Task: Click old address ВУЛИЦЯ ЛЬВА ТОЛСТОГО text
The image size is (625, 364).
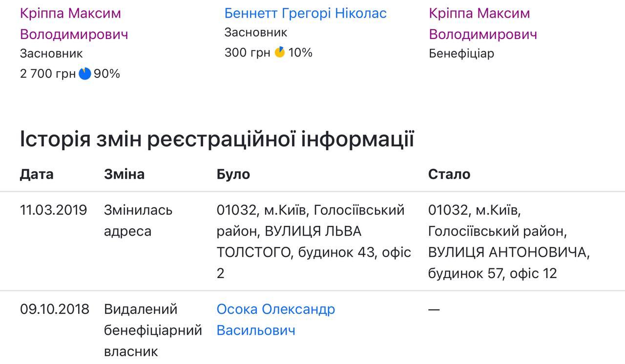Action: pyautogui.click(x=289, y=242)
